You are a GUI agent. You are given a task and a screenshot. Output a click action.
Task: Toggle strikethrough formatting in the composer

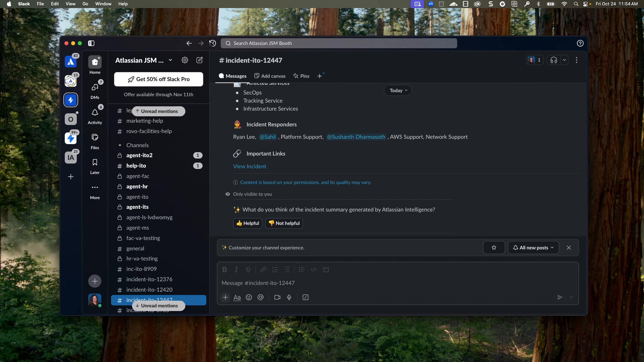pos(248,269)
